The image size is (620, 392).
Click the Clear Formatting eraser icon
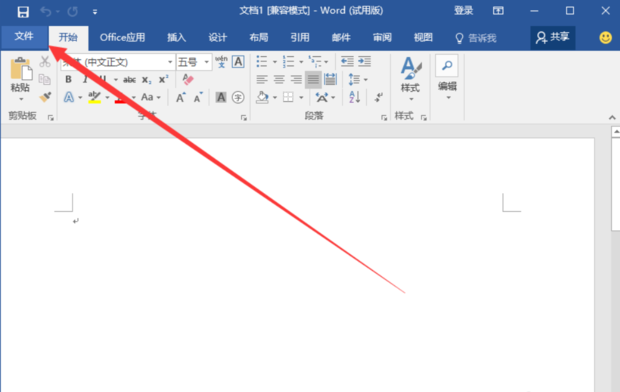188,80
